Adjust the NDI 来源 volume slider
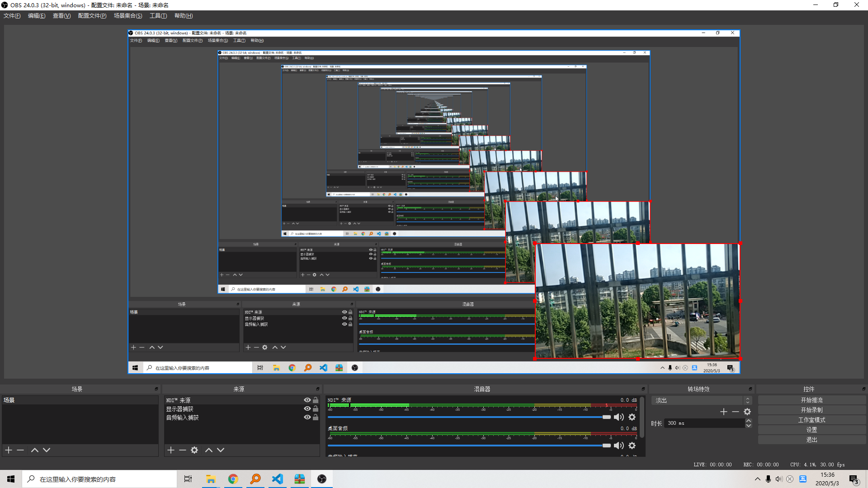This screenshot has height=488, width=868. 606,417
